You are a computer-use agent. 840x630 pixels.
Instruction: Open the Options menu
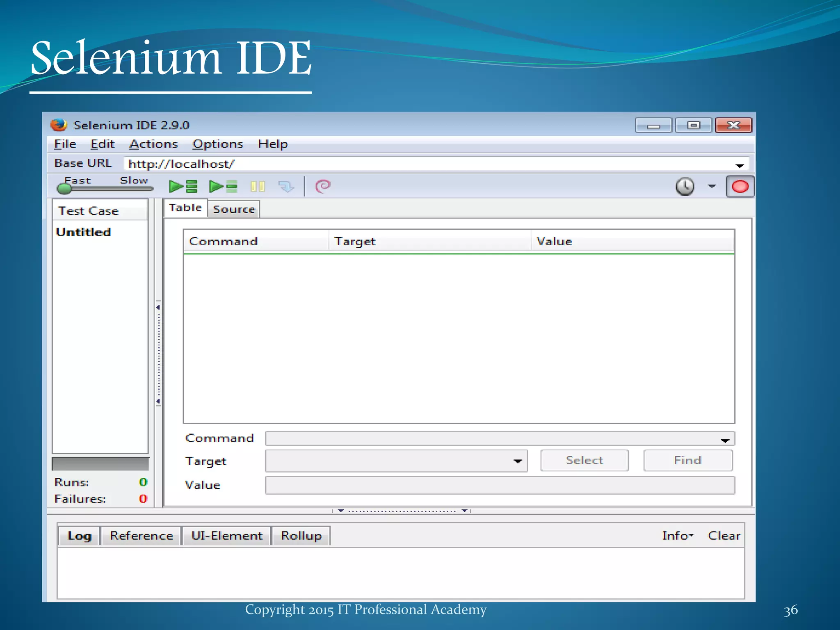(218, 144)
